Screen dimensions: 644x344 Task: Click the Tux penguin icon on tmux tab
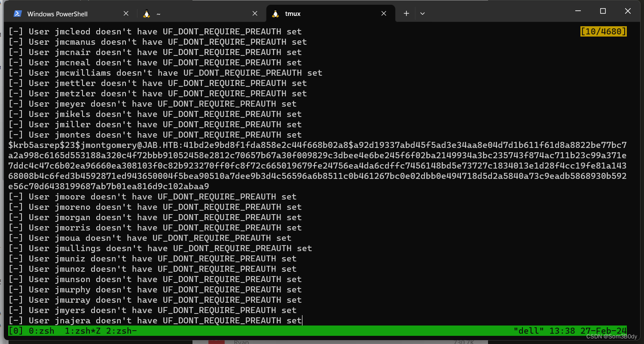275,14
